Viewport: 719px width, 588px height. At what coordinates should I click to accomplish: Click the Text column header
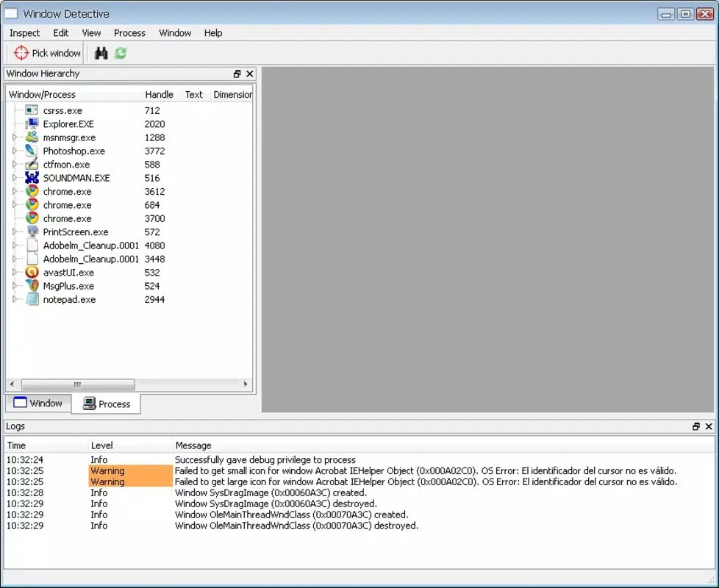(196, 94)
